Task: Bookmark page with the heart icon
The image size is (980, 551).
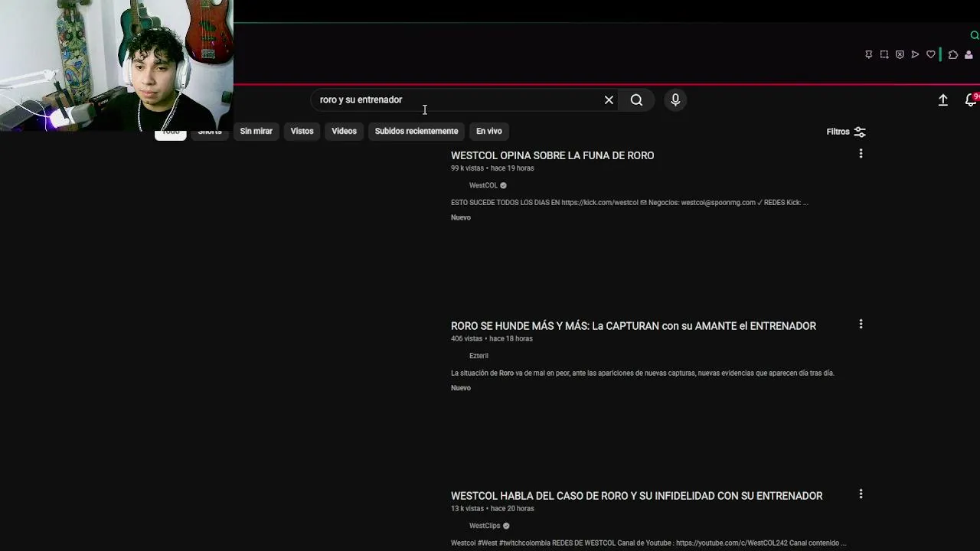Action: coord(931,55)
